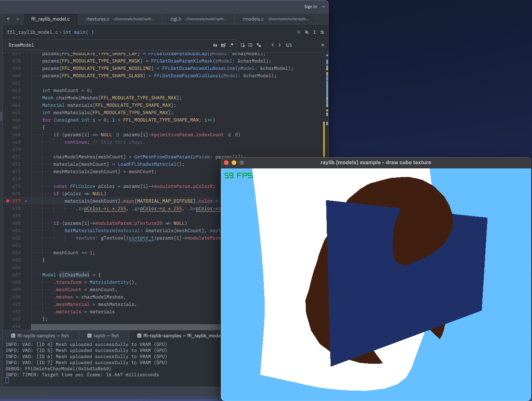532x401 pixels.
Task: Toggle whole word wd search option
Action: coord(223,45)
